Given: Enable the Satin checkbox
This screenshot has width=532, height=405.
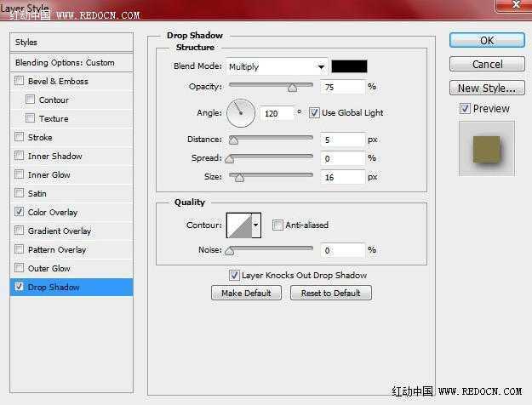Looking at the screenshot, I should [20, 193].
